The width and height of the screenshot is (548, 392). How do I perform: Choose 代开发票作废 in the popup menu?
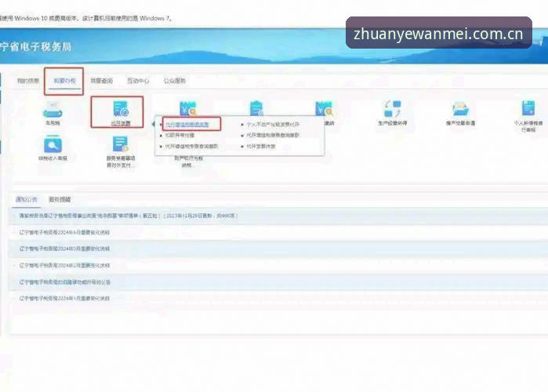(x=261, y=147)
